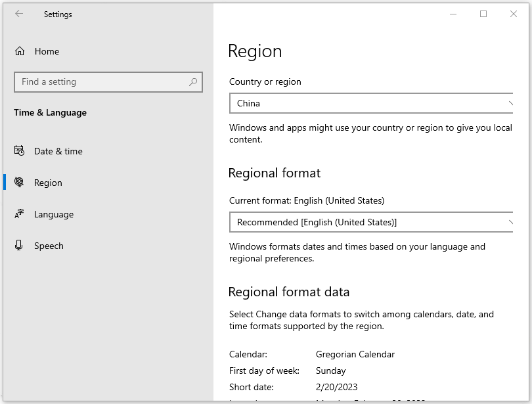Click the Calendar: label

click(248, 354)
